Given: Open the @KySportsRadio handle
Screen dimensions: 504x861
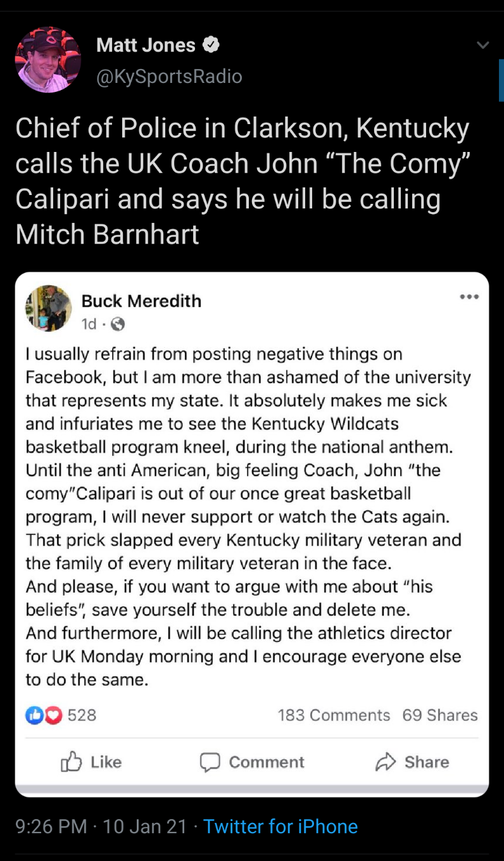Looking at the screenshot, I should [x=169, y=77].
